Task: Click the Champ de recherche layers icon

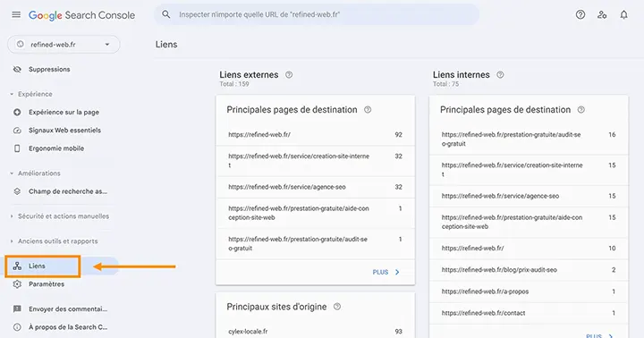Action: coord(17,191)
